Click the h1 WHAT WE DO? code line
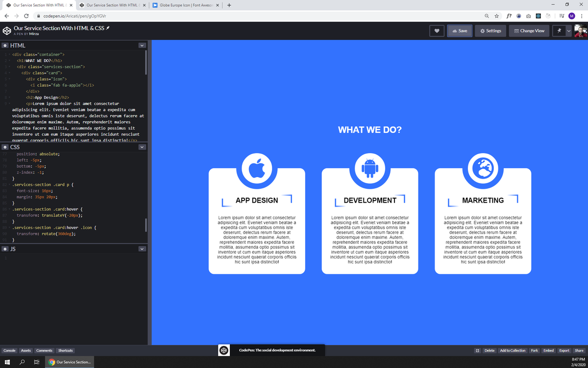Image resolution: width=588 pixels, height=368 pixels. [39, 60]
